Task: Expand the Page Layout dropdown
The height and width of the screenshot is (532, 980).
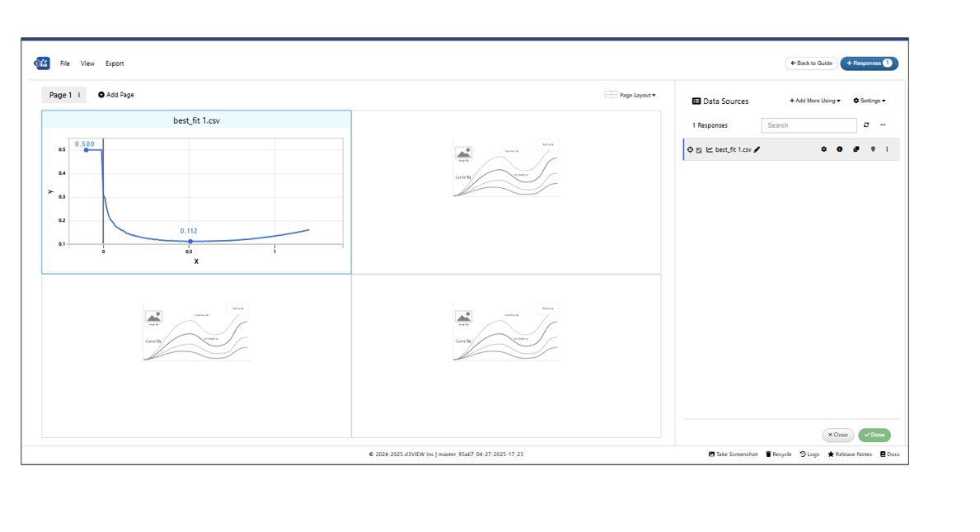Action: click(x=631, y=96)
